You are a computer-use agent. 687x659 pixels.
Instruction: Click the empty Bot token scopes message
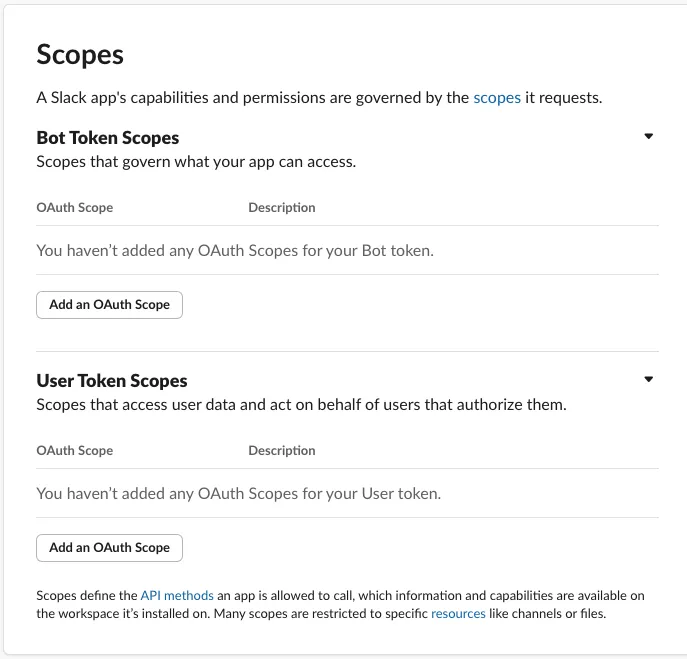coord(234,250)
